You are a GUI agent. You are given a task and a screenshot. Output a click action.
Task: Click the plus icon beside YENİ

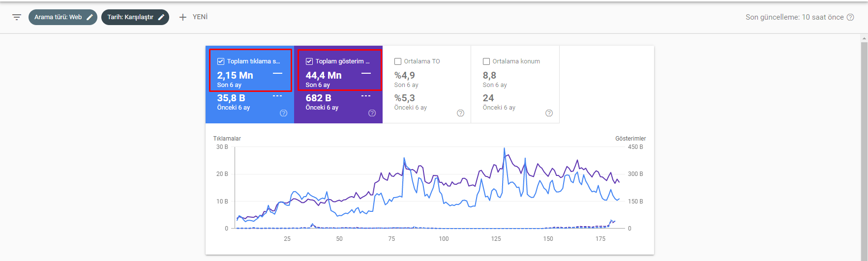[183, 17]
